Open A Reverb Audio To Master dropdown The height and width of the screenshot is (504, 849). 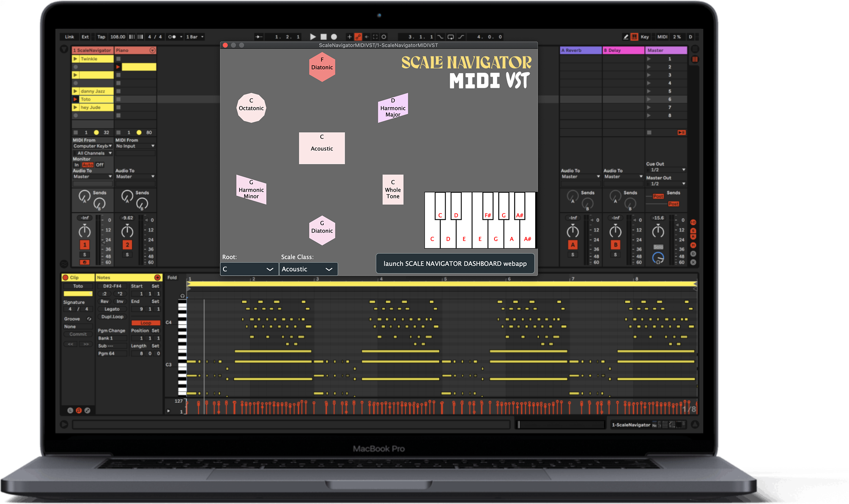(x=581, y=176)
